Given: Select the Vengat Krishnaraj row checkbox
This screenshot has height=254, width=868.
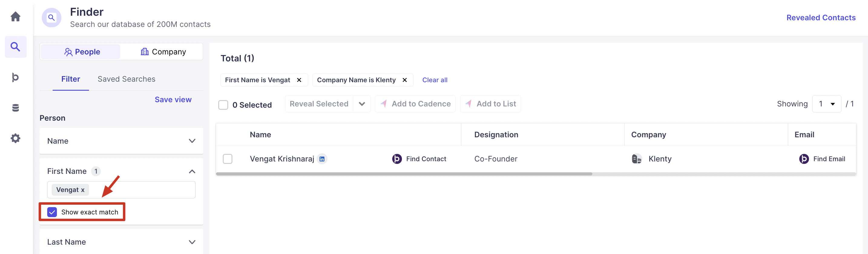Looking at the screenshot, I should click(228, 159).
